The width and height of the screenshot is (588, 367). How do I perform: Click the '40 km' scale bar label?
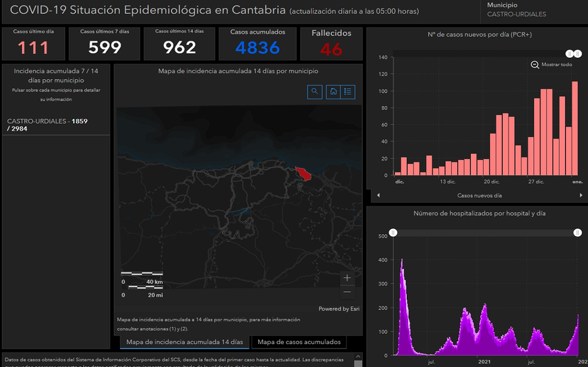click(x=155, y=282)
